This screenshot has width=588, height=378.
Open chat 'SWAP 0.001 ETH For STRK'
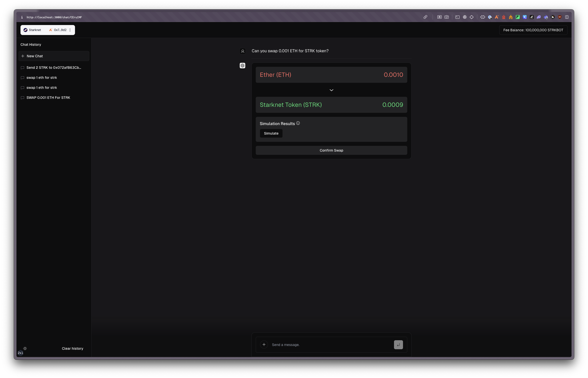54,98
